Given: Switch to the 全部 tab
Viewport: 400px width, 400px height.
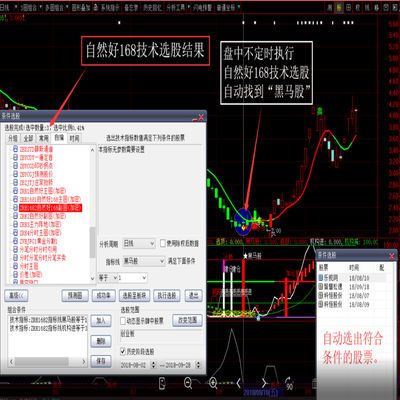Looking at the screenshot, I should pos(28,138).
